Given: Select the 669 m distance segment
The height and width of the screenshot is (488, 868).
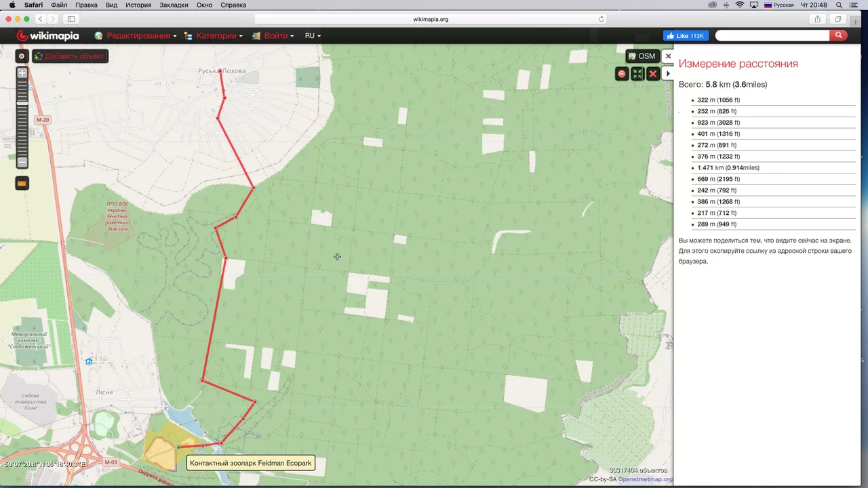Looking at the screenshot, I should [x=773, y=179].
